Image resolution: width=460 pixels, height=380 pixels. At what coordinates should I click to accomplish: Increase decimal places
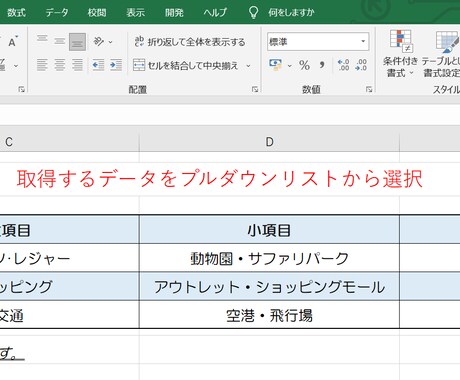coord(343,65)
